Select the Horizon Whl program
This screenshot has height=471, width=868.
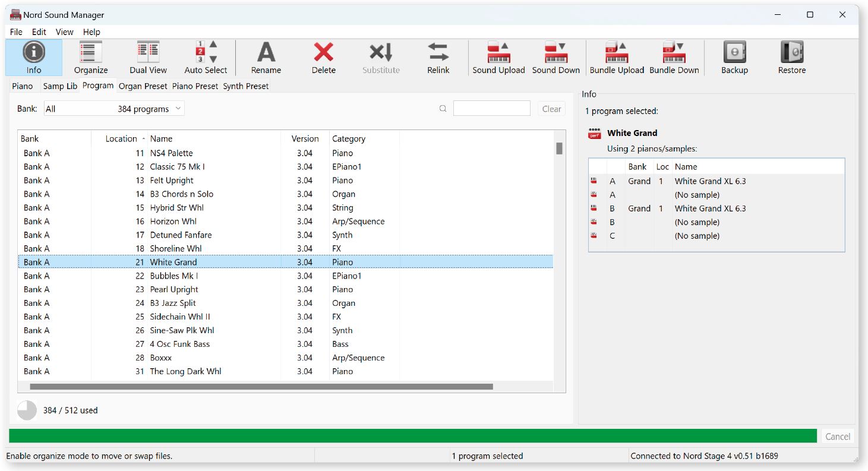(x=286, y=222)
